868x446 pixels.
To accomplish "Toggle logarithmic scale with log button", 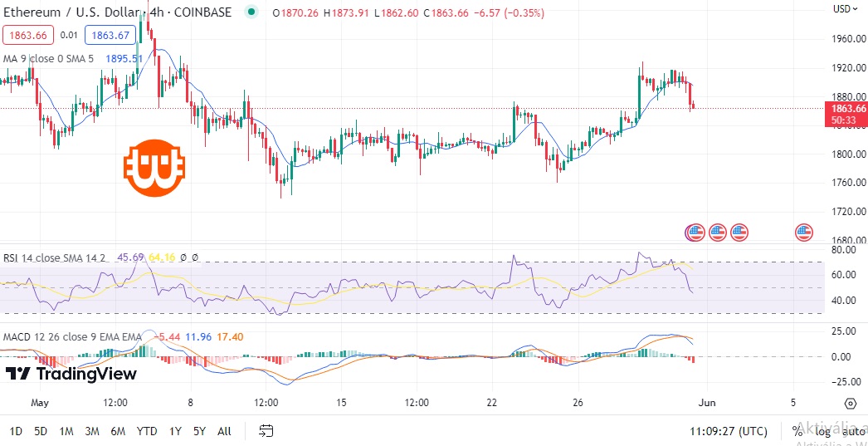I will click(x=822, y=430).
